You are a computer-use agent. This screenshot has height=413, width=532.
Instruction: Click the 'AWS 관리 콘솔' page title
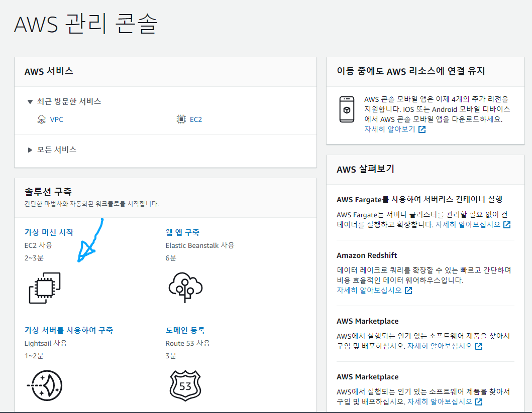[86, 24]
